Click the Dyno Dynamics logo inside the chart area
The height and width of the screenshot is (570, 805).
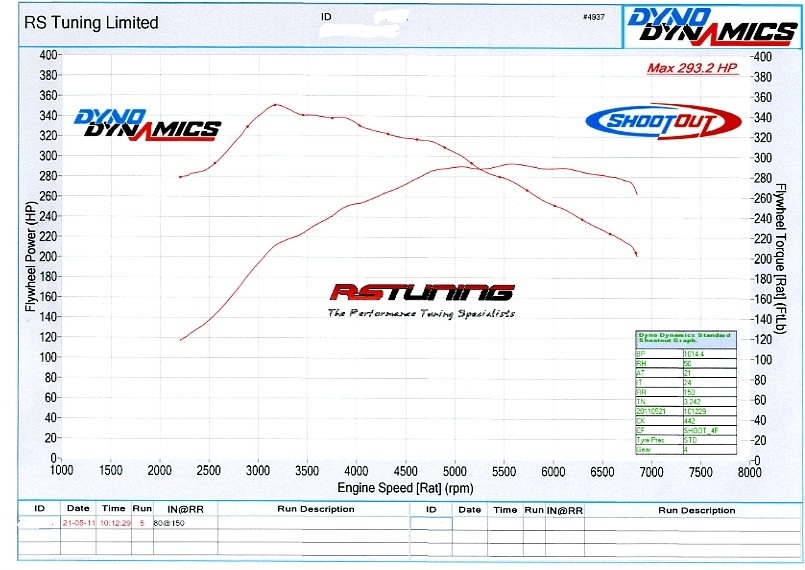[147, 124]
